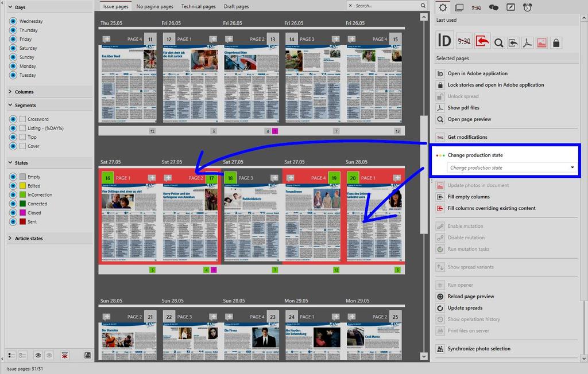This screenshot has width=588, height=374.
Task: Click the select-all filters icon at bottom left
Action: (x=11, y=355)
